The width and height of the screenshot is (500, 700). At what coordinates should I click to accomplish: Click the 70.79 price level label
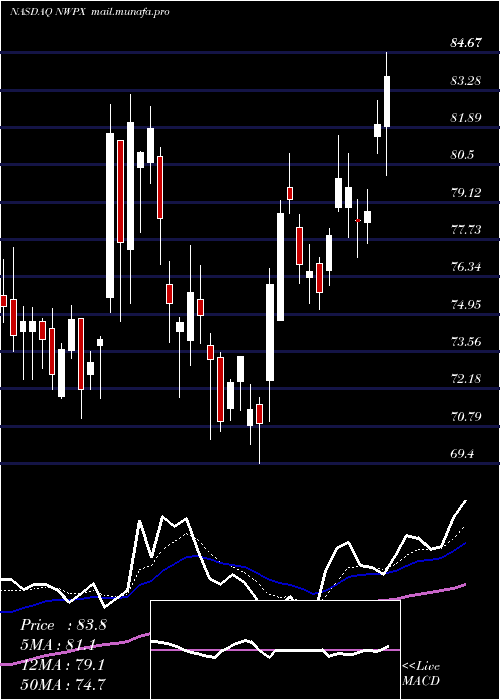point(466,417)
